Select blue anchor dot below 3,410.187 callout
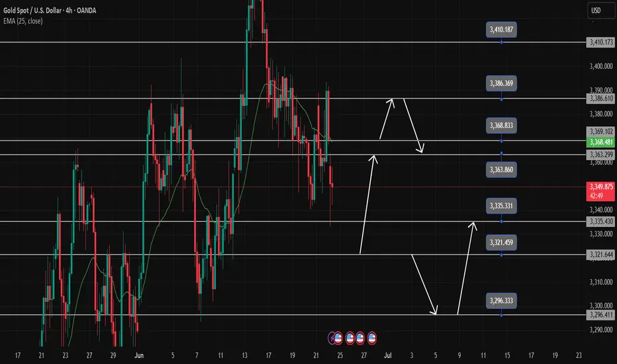617x364 pixels. point(501,42)
